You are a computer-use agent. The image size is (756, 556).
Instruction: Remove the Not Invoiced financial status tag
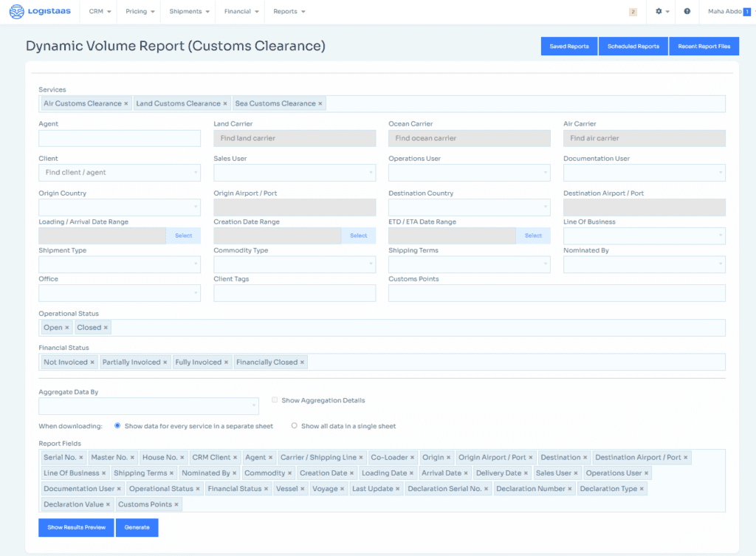[x=92, y=363]
